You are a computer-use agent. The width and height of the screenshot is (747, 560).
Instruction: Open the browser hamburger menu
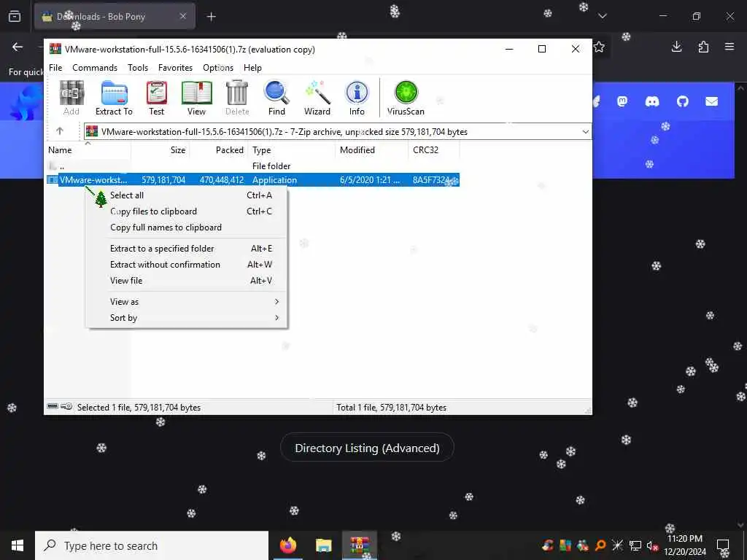729,46
